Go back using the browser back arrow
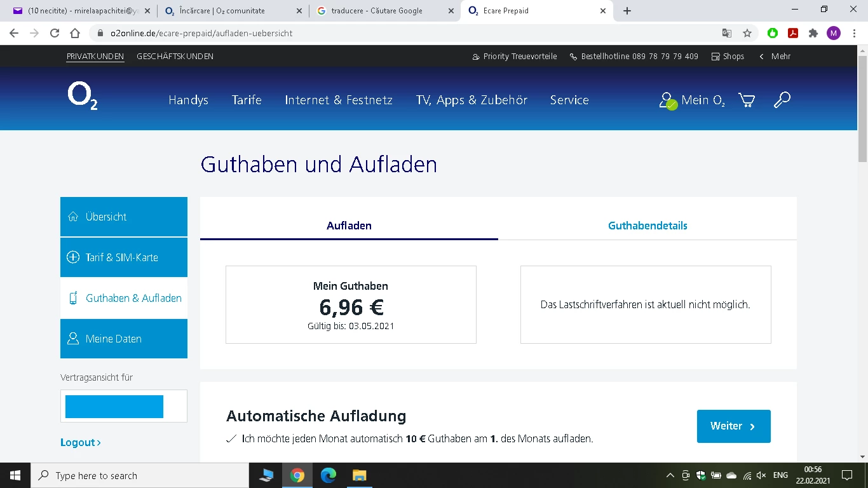The image size is (868, 488). click(x=14, y=33)
